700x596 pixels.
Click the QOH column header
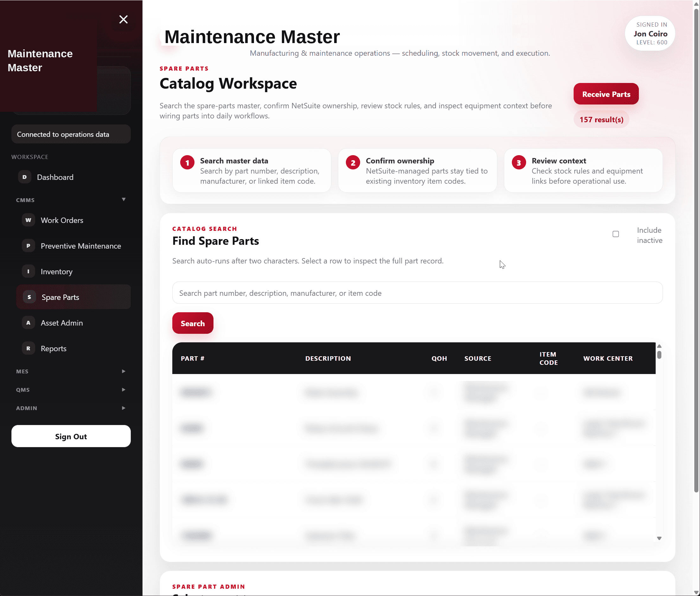pos(439,358)
